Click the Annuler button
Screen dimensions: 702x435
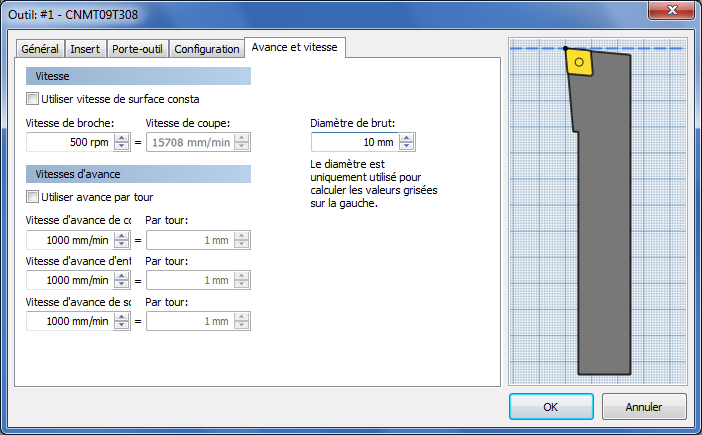coord(644,407)
